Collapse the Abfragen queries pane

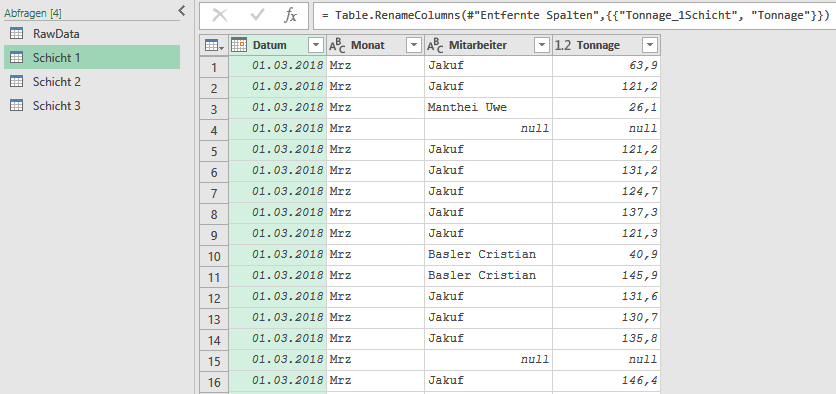click(x=181, y=10)
